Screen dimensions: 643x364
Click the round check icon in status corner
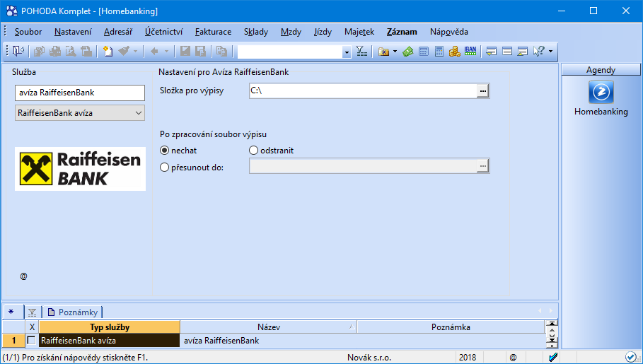click(x=631, y=358)
